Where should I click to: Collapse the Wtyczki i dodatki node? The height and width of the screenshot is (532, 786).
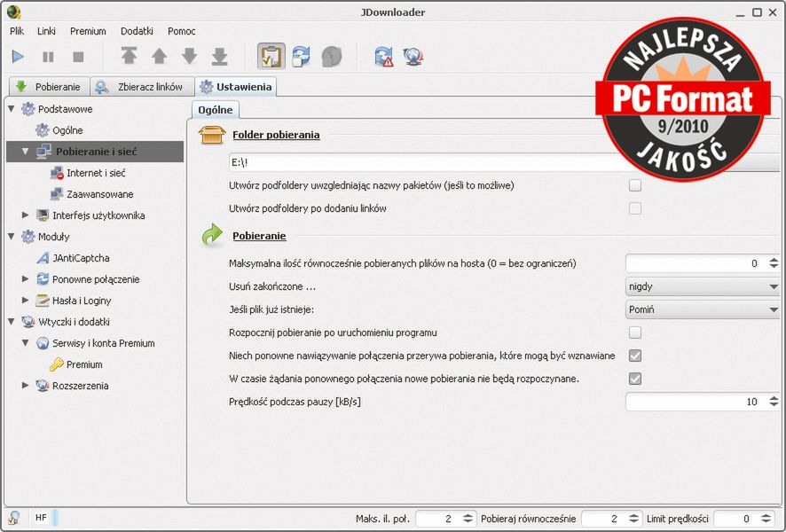point(11,322)
